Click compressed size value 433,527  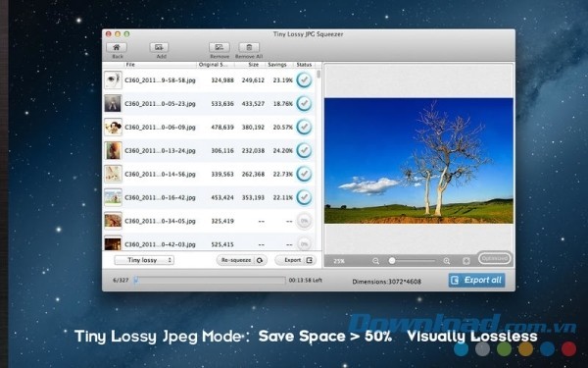pos(253,104)
